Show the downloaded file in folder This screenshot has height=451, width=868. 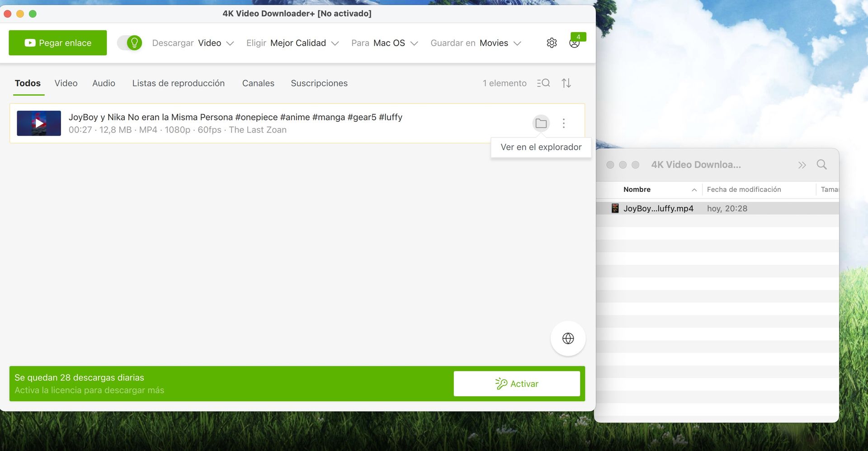[x=541, y=123]
